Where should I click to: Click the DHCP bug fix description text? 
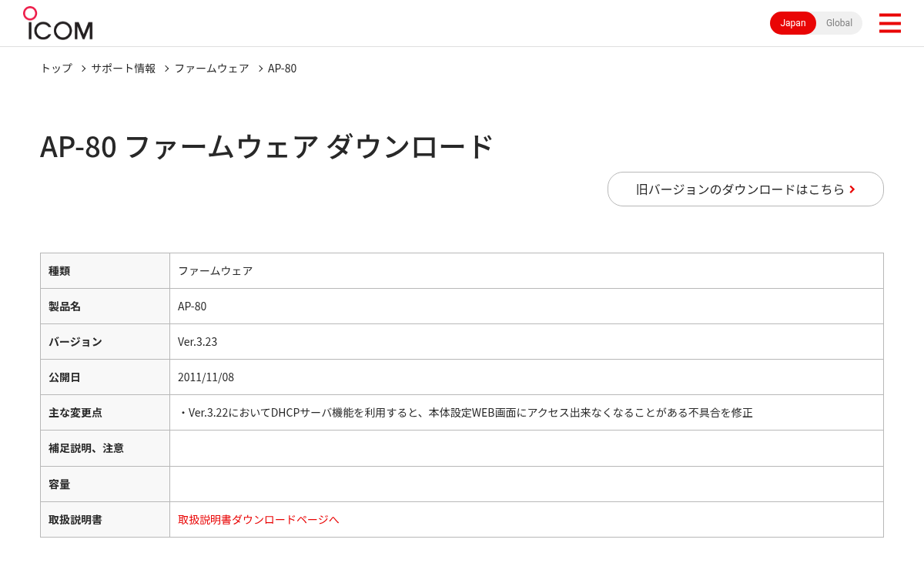[x=465, y=412]
